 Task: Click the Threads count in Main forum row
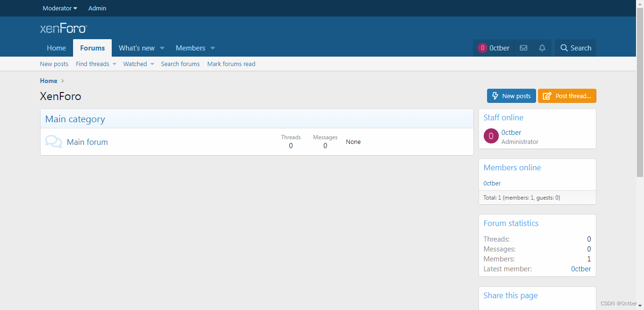(x=291, y=146)
